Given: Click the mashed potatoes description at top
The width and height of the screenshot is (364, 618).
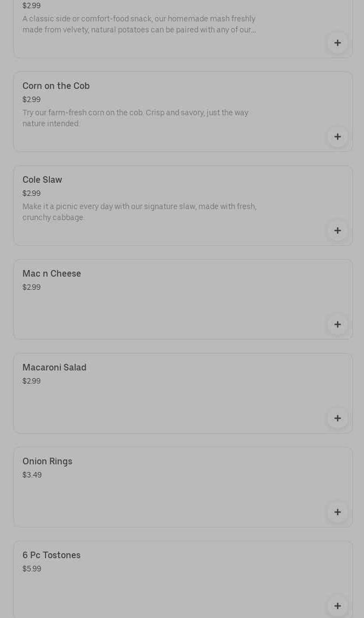Looking at the screenshot, I should click(139, 24).
